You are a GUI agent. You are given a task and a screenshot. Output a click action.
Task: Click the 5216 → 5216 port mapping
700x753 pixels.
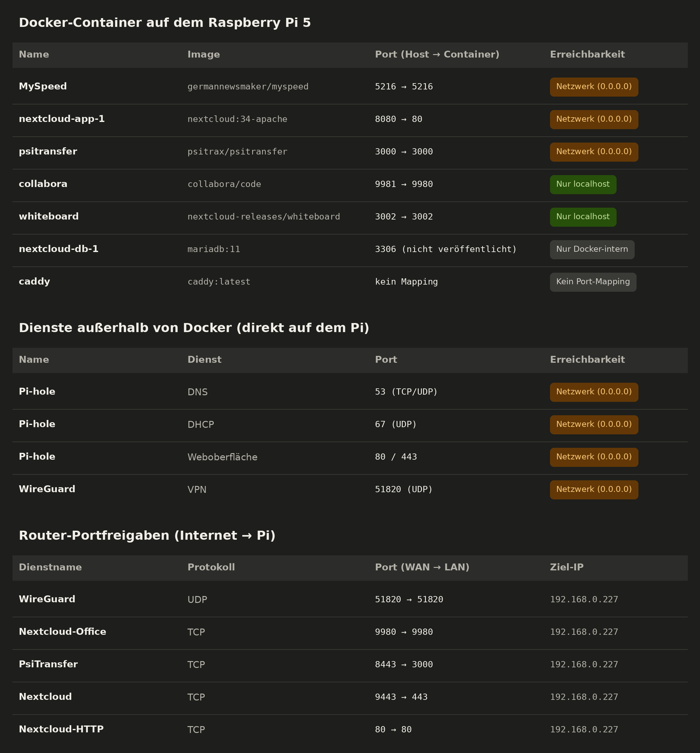404,87
